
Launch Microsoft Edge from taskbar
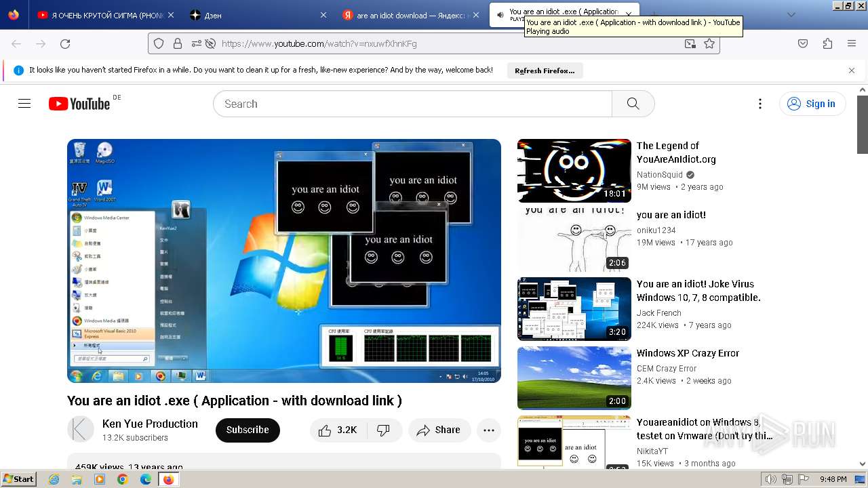pyautogui.click(x=146, y=479)
